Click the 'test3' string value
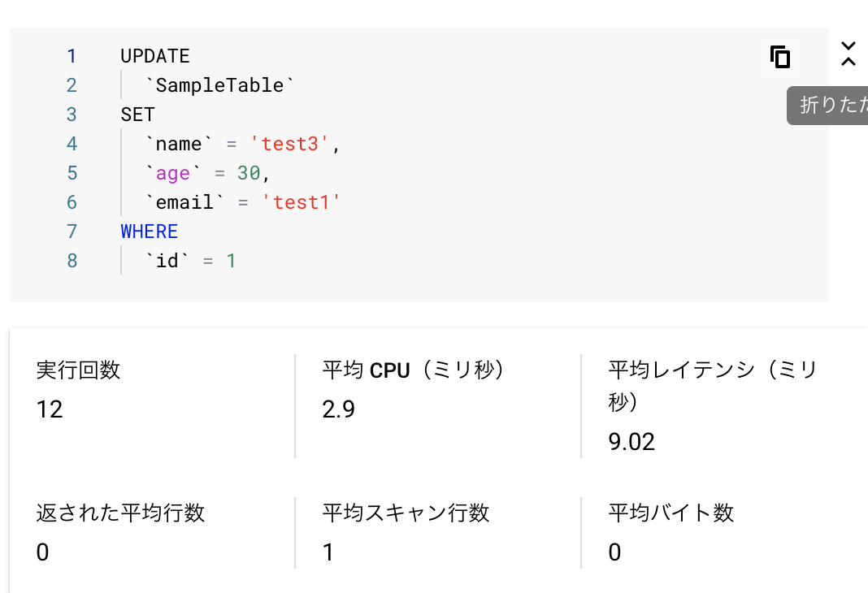Image resolution: width=868 pixels, height=593 pixels. click(289, 144)
